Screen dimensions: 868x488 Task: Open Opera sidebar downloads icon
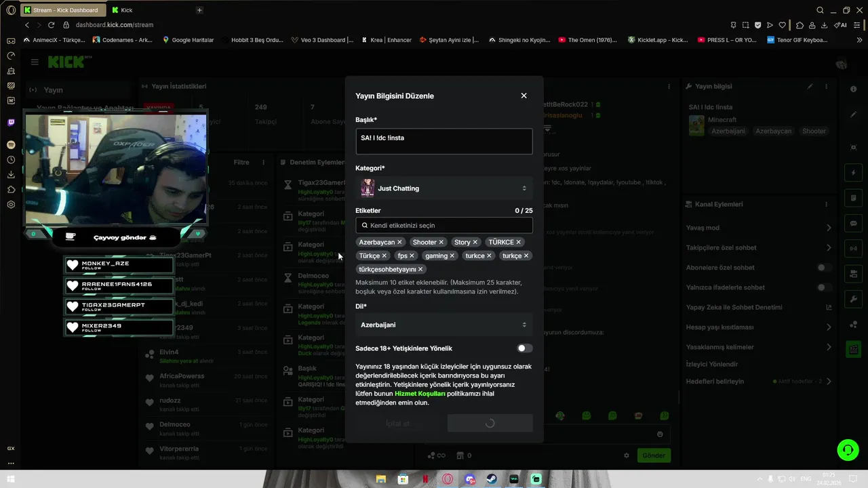pyautogui.click(x=11, y=175)
